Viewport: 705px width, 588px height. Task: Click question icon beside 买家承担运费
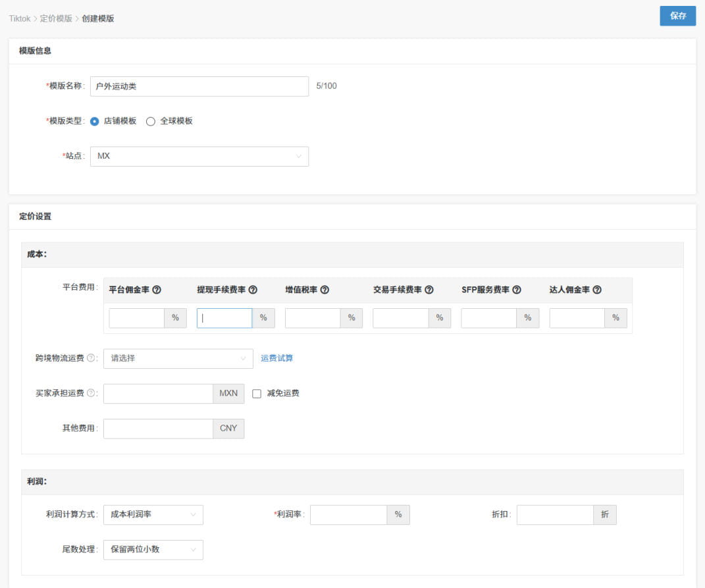[x=91, y=393]
